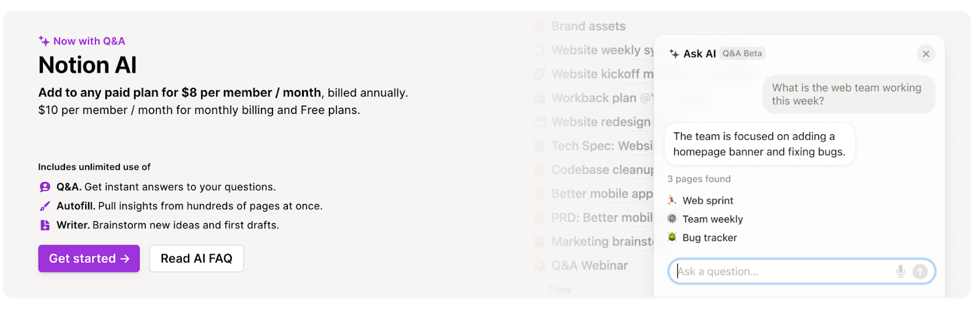Viewport: 980px width, 309px height.
Task: Select the Website redesign page
Action: [x=600, y=122]
